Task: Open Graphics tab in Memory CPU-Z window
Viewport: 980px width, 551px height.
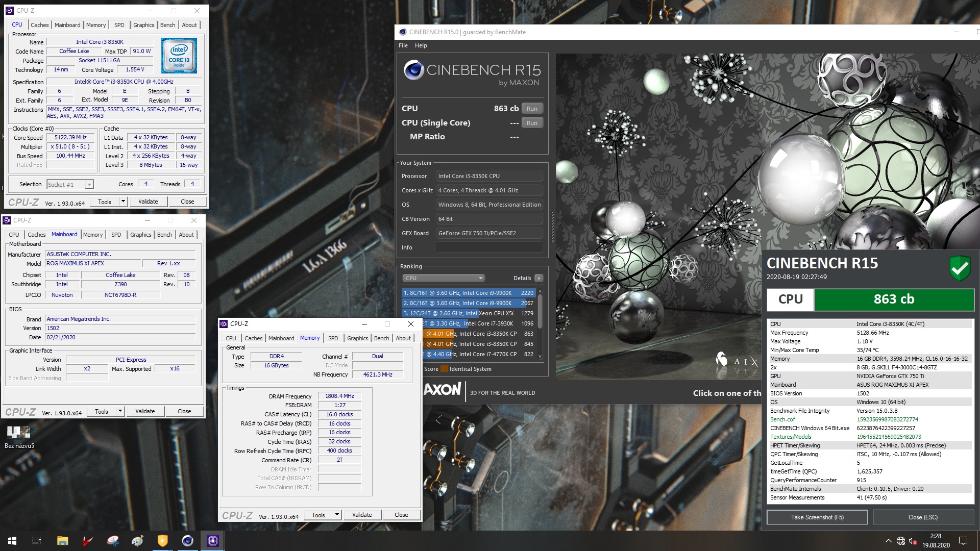Action: coord(358,338)
